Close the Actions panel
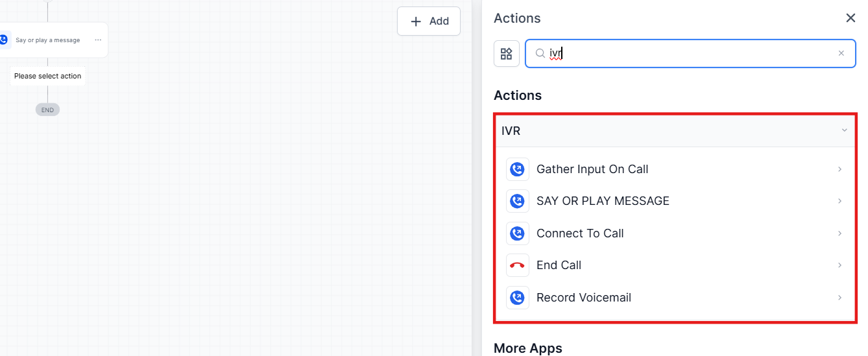Image resolution: width=868 pixels, height=356 pixels. 850,18
